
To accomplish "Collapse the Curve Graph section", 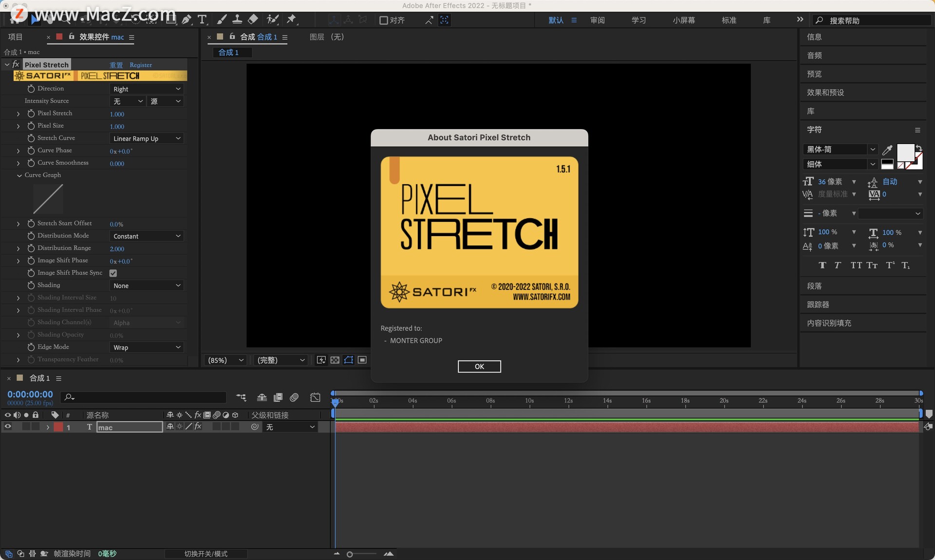I will (x=19, y=175).
